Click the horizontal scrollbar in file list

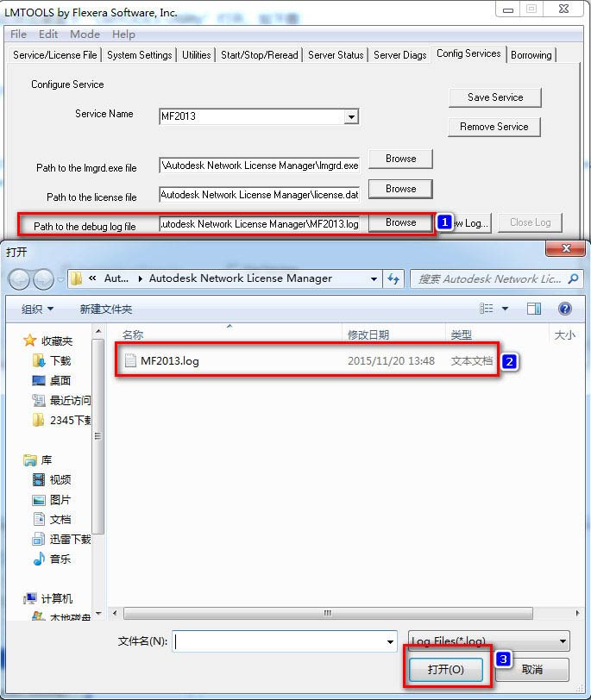point(328,614)
